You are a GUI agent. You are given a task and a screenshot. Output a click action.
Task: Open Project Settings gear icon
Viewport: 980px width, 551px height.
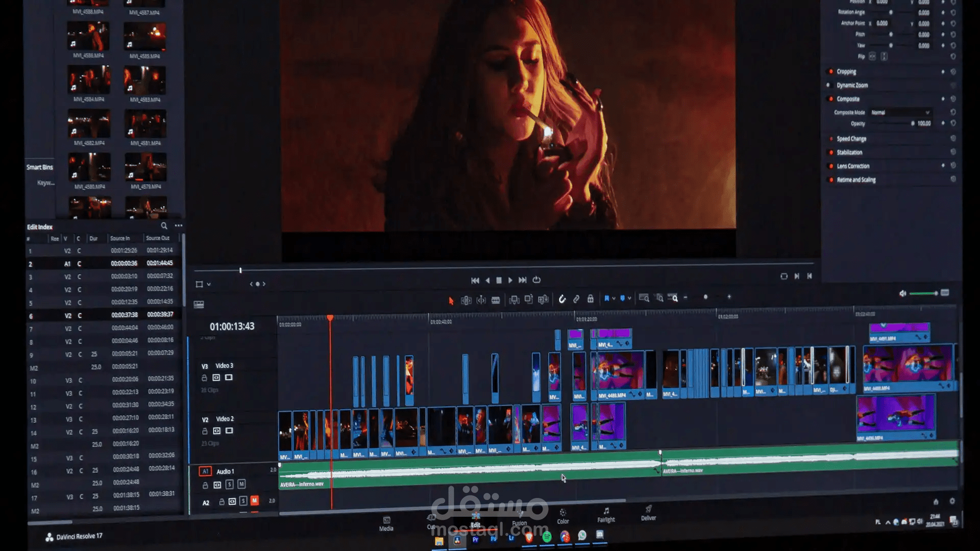click(x=952, y=501)
